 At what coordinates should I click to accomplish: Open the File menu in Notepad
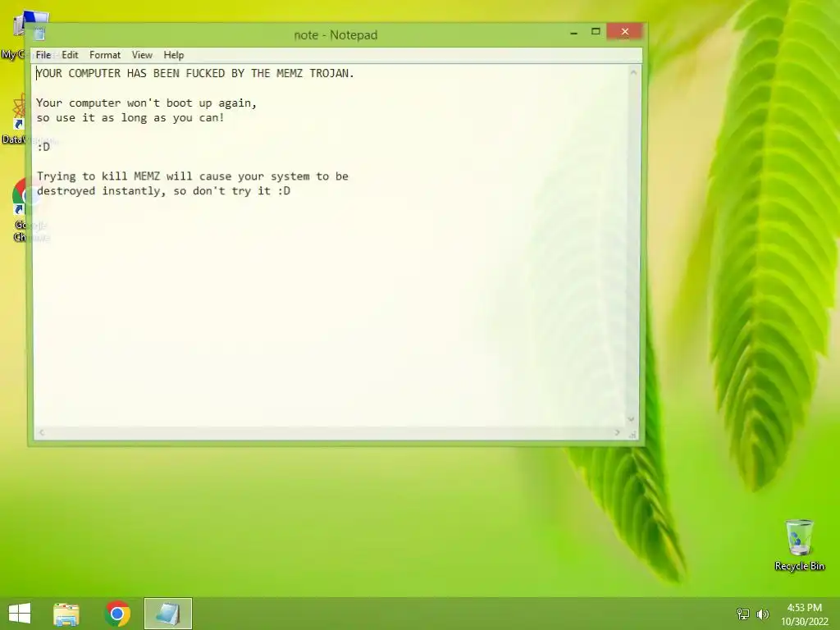[43, 55]
